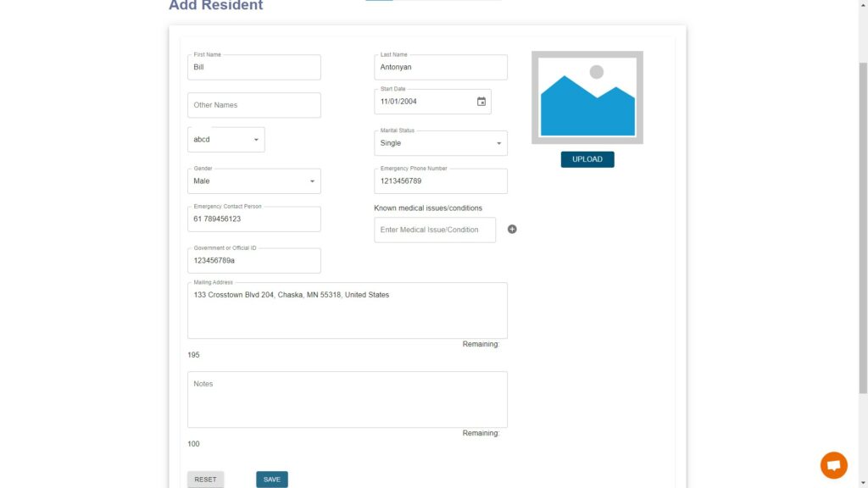Click the 'Add Resident' heading
Viewport: 868px width, 488px height.
pos(216,6)
